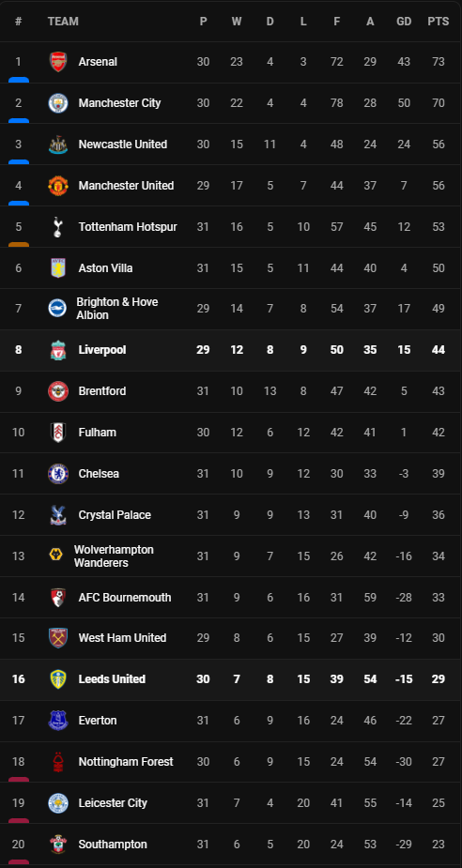
Task: Select the Nottingham Forest tree logo
Action: coord(57,762)
